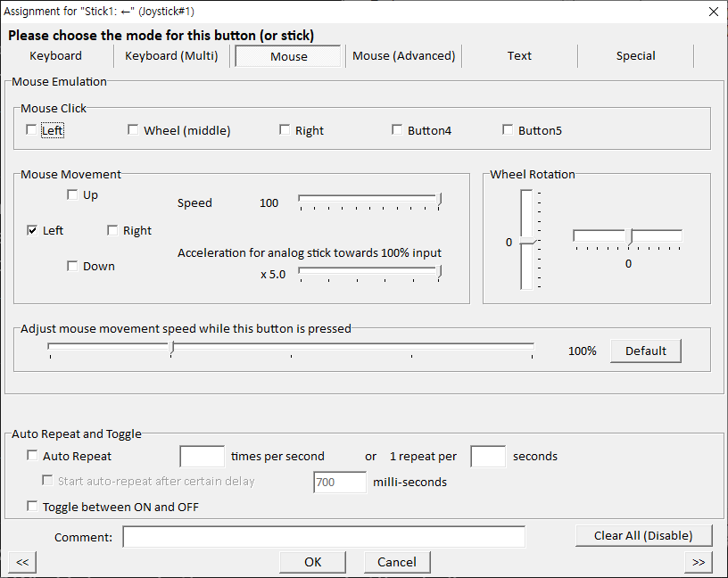Click the 700 milli-seconds delay field
The height and width of the screenshot is (578, 728).
[340, 483]
